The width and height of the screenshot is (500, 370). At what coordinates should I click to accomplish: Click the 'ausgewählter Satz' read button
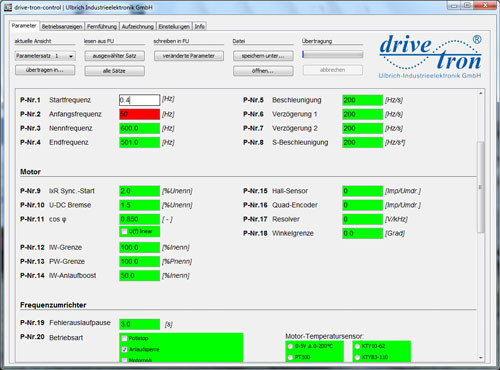(x=114, y=56)
